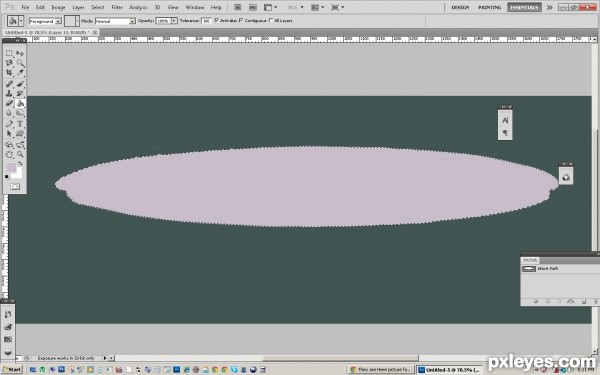
Task: Select the Dodge tool
Action: click(20, 112)
